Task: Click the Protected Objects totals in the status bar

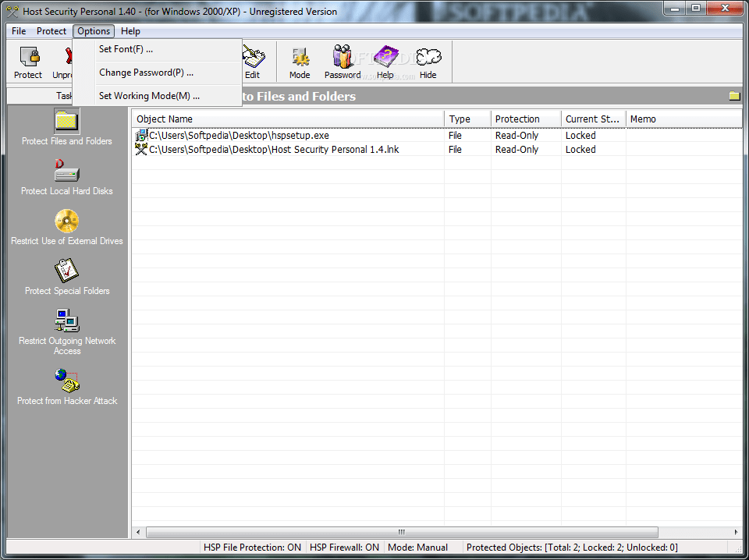Action: [572, 547]
